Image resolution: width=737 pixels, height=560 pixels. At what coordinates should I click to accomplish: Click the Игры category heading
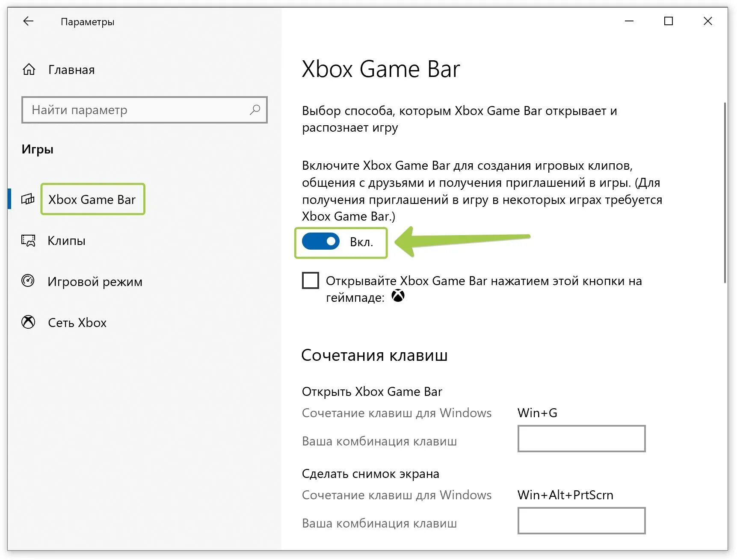38,149
